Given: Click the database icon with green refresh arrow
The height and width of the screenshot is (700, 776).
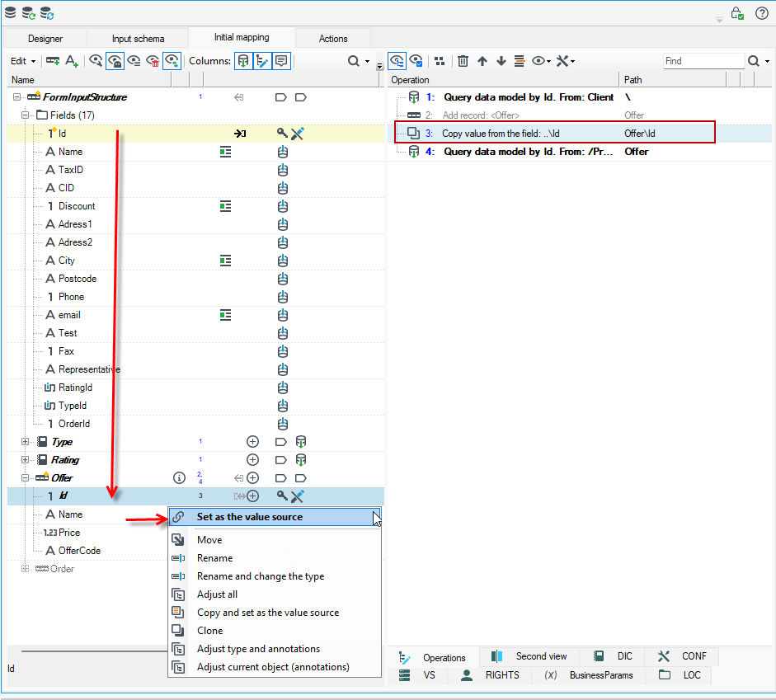Looking at the screenshot, I should tap(28, 13).
